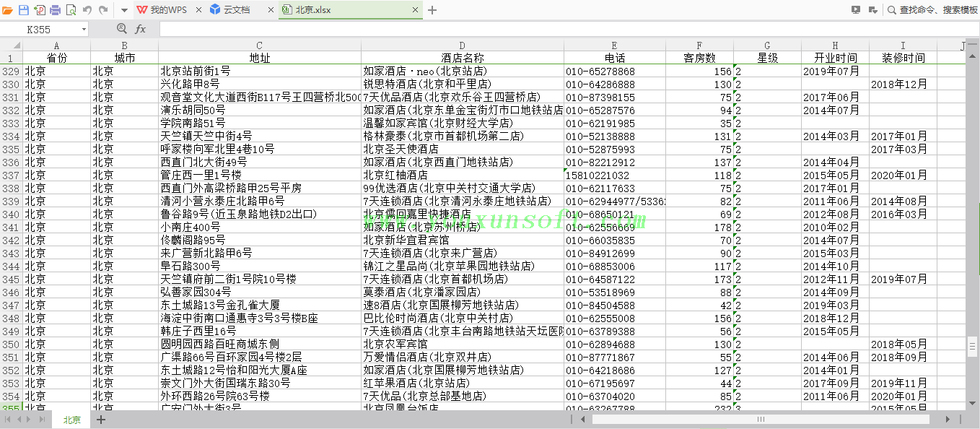Image resolution: width=980 pixels, height=429 pixels.
Task: Open the insert function fx button
Action: point(141,30)
